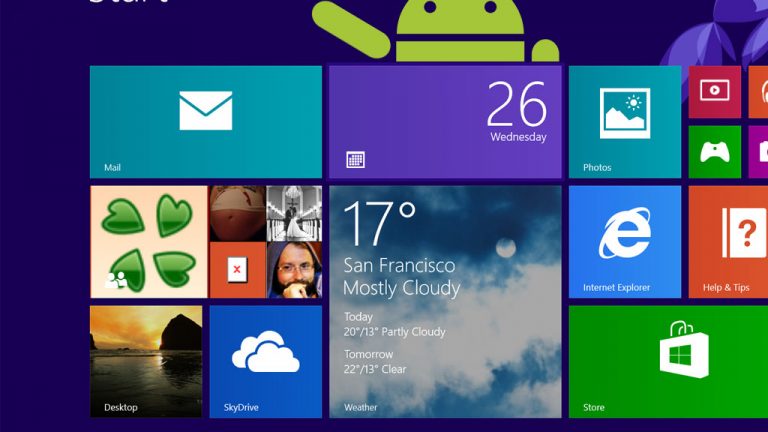This screenshot has height=432, width=768.
Task: Click the 17° temperature reading
Action: tap(379, 225)
